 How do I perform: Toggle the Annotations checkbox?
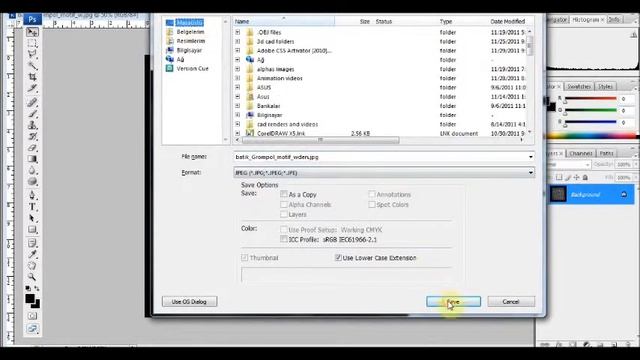coord(371,194)
